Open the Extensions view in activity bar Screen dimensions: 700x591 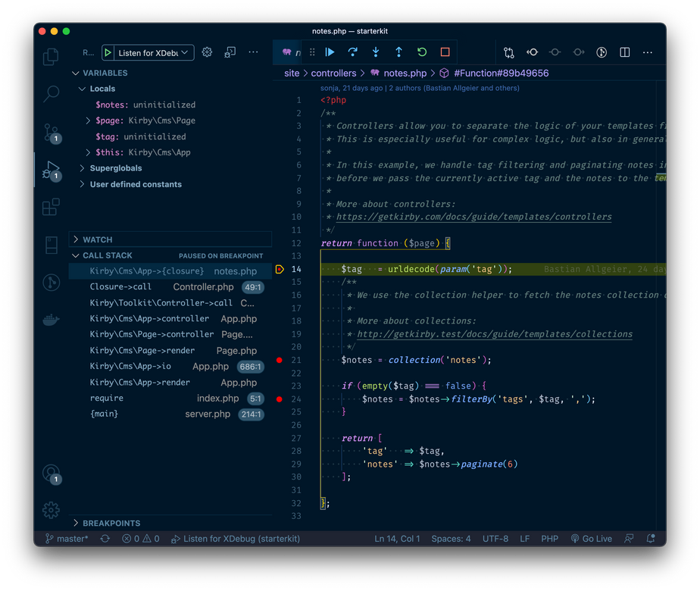tap(51, 207)
